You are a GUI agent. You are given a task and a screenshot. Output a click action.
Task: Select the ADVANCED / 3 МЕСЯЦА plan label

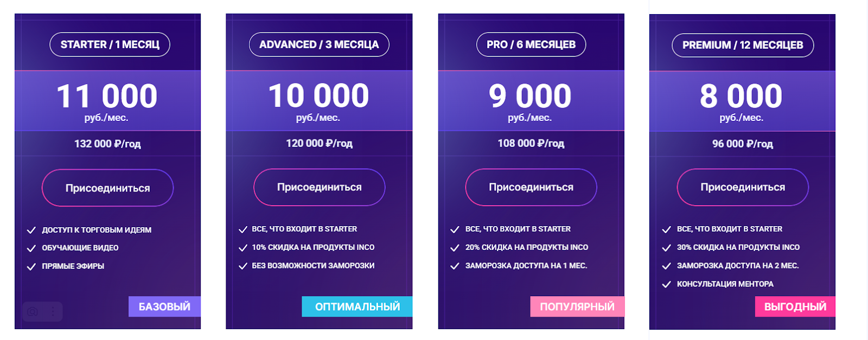pyautogui.click(x=319, y=44)
